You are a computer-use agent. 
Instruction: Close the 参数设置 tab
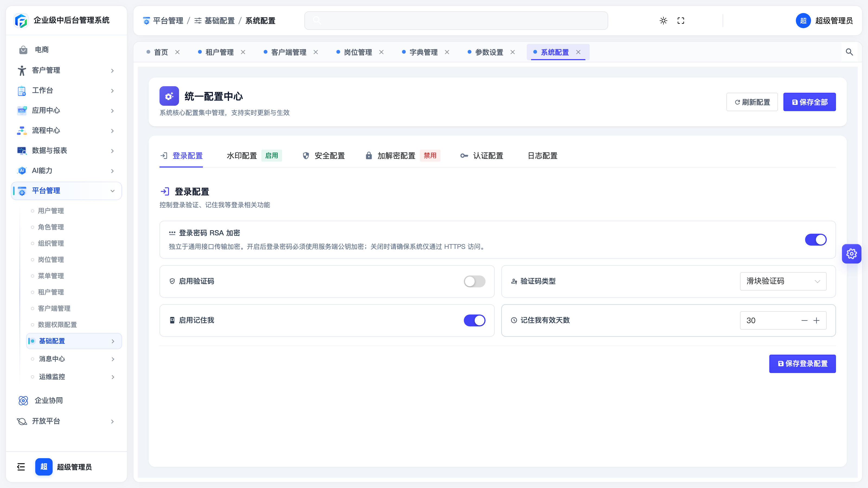click(x=512, y=52)
